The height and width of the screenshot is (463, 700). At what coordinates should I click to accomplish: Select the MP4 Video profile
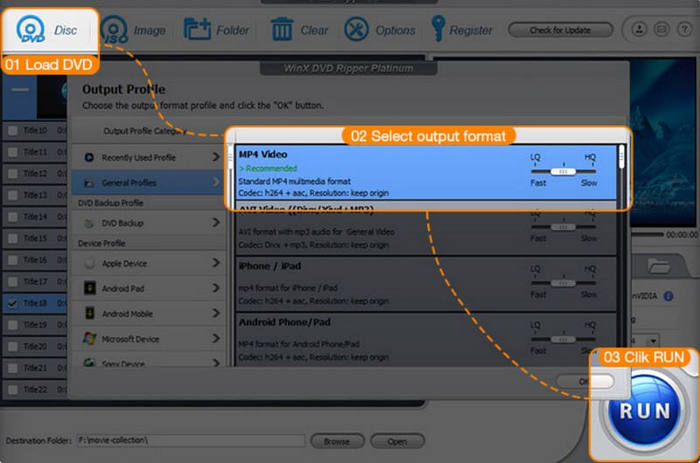[x=425, y=173]
